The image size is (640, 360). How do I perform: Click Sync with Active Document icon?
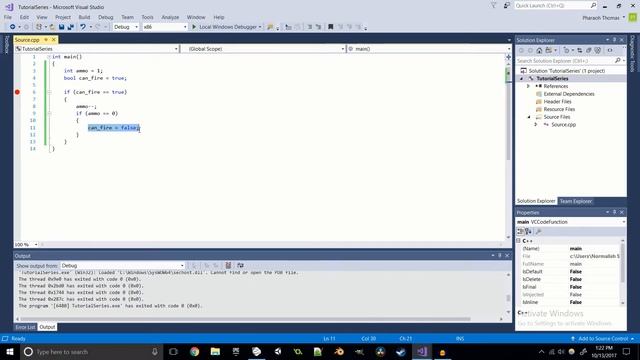click(579, 51)
